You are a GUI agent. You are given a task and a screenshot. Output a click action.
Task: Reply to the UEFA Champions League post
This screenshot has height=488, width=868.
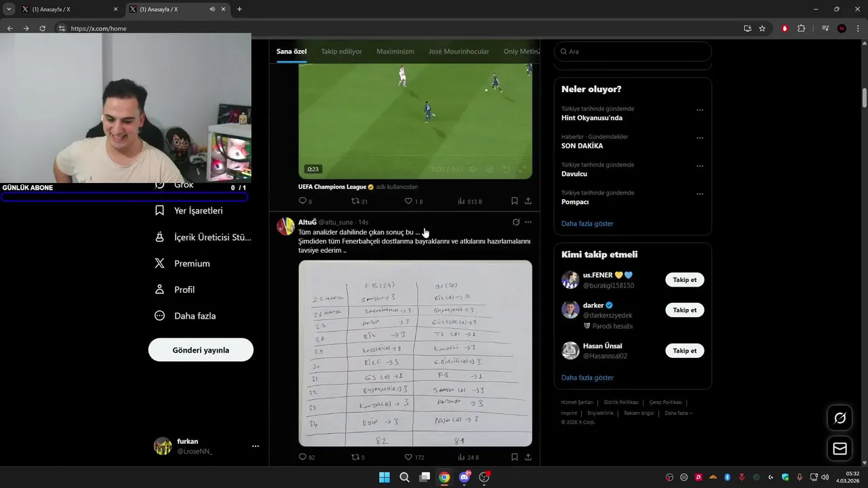pos(305,201)
